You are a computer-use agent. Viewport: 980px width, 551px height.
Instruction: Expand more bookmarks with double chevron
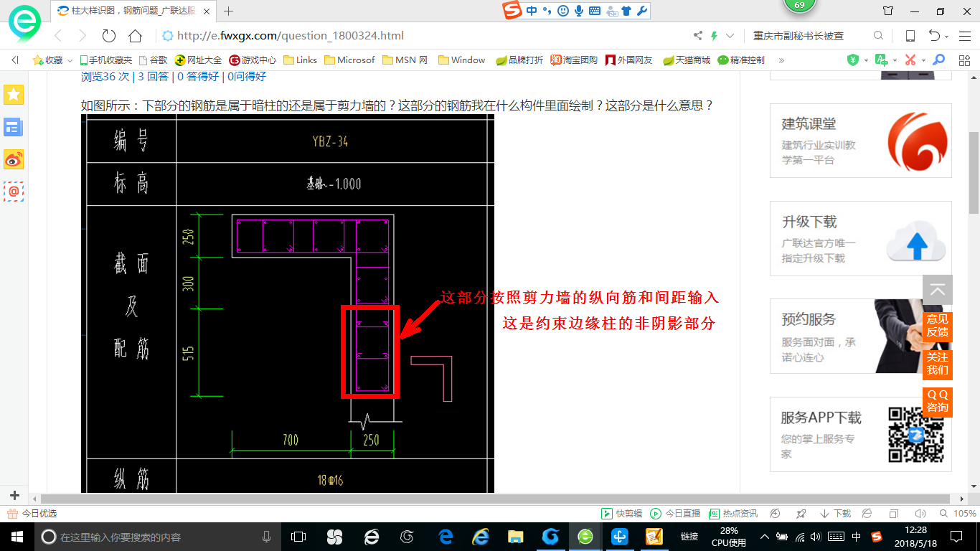781,60
